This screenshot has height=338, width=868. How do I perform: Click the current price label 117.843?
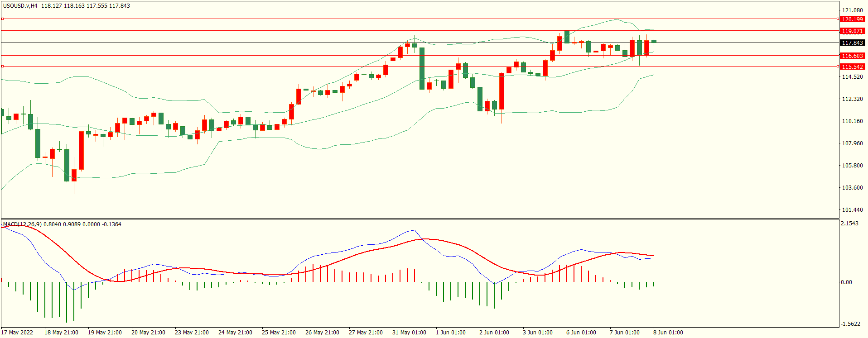(x=852, y=43)
